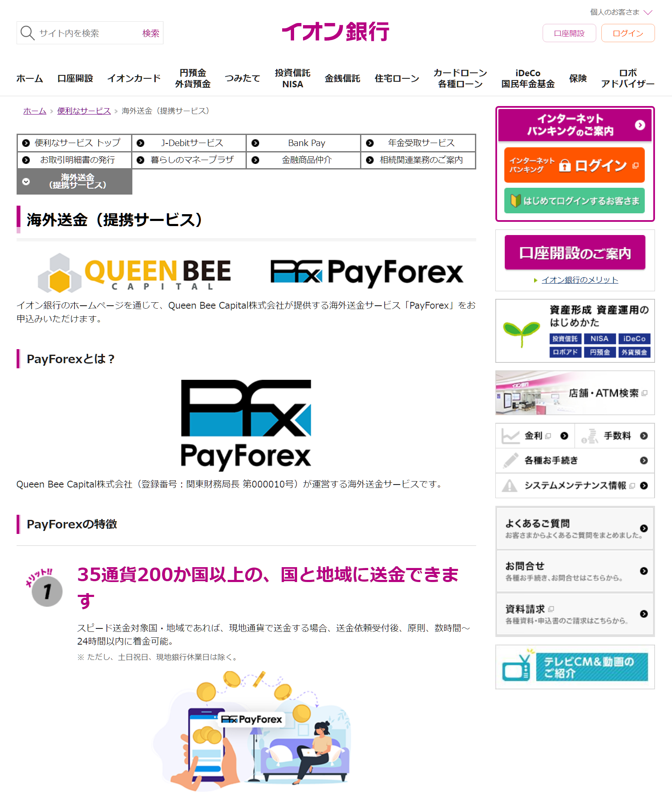
Task: Open the ロボアドバイザー menu item
Action: tap(628, 78)
